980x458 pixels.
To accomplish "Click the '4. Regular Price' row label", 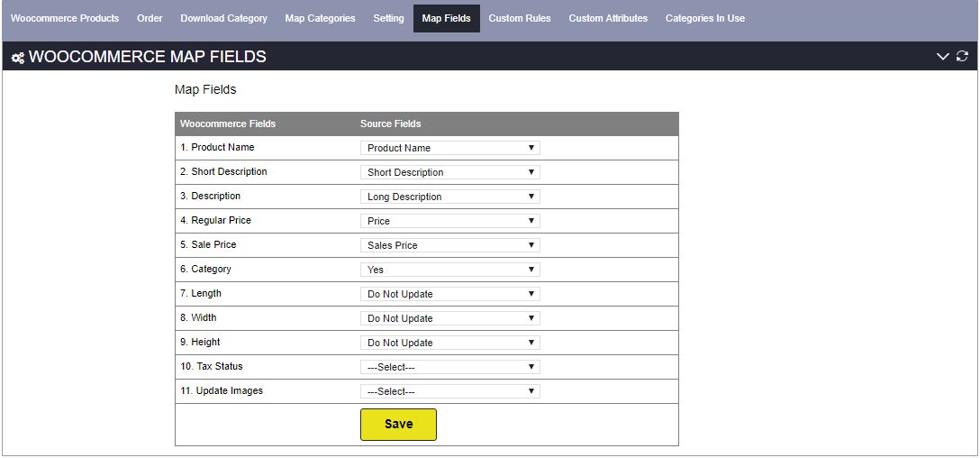I will pos(215,220).
